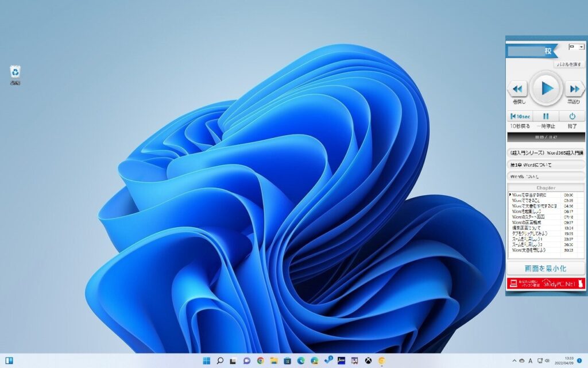
Task: Jump back 10 seconds with 10sec button
Action: tap(520, 116)
